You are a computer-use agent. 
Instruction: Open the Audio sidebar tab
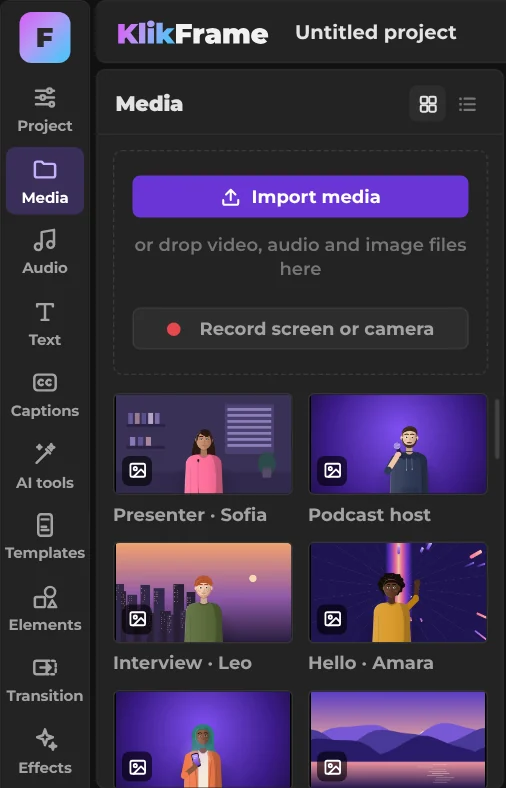(45, 252)
